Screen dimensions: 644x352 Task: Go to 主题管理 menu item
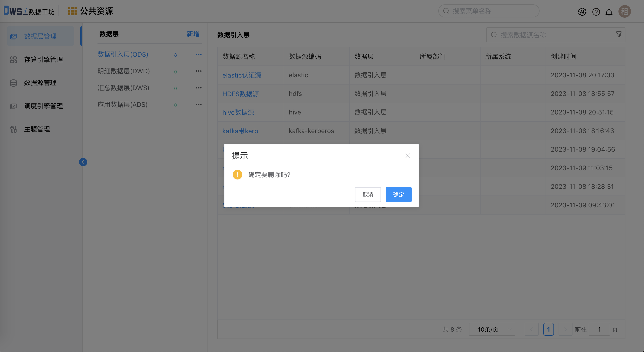click(x=37, y=129)
